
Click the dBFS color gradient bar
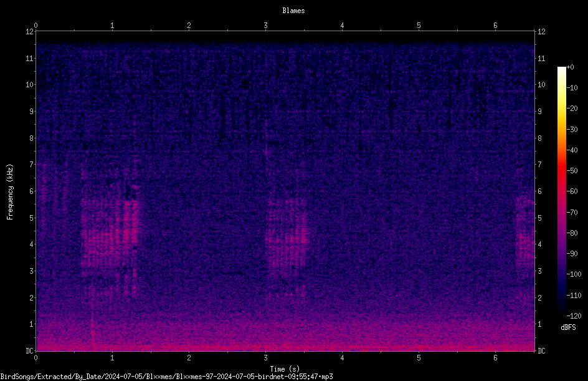click(x=561, y=191)
